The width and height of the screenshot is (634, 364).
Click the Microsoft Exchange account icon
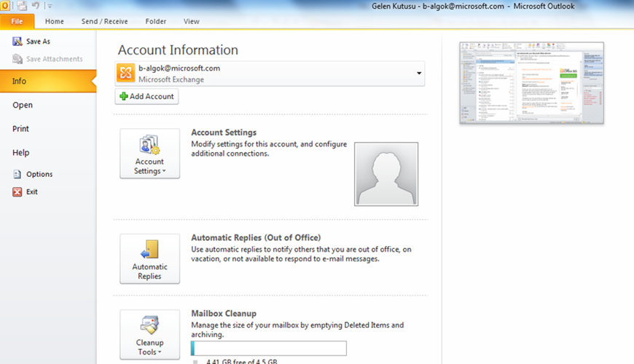tap(126, 73)
